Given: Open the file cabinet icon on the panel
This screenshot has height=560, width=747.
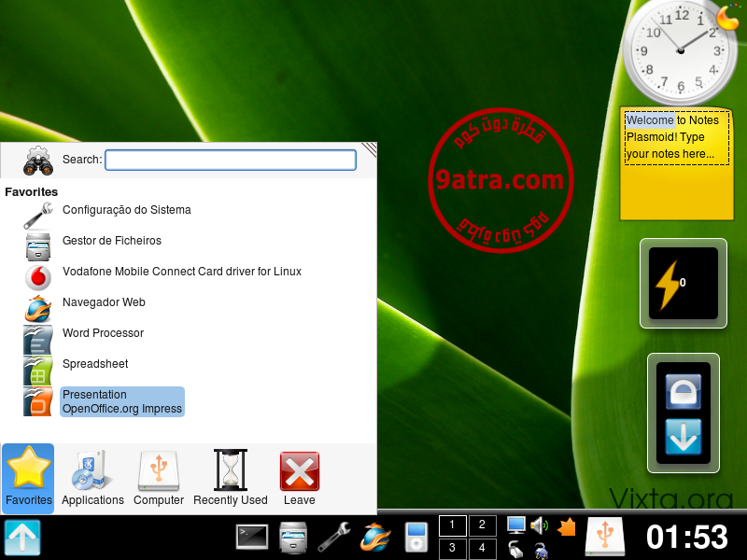Looking at the screenshot, I should click(x=293, y=538).
